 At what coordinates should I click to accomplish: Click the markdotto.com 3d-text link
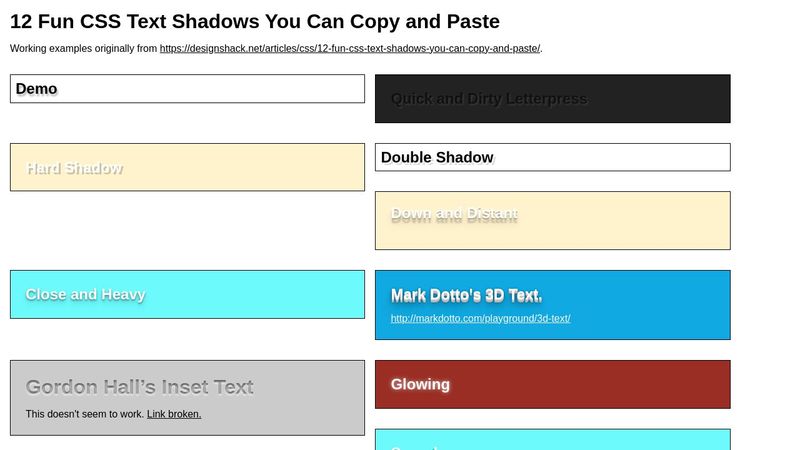point(480,319)
